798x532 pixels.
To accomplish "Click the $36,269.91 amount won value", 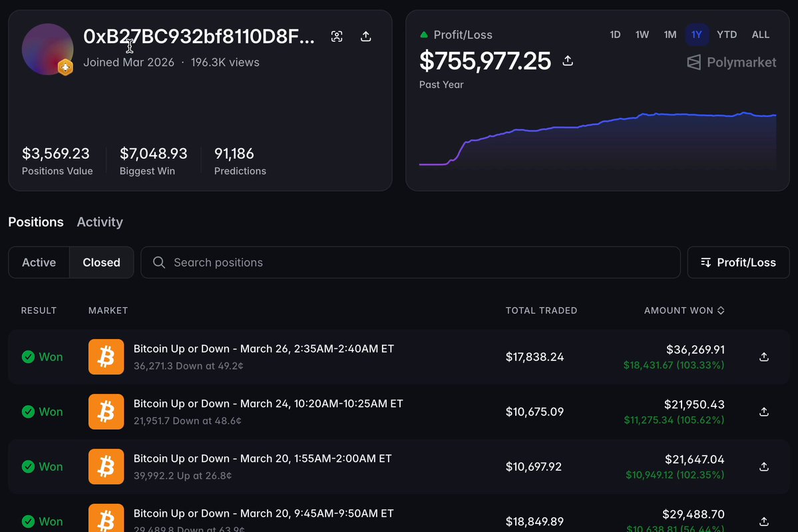I will coord(696,350).
